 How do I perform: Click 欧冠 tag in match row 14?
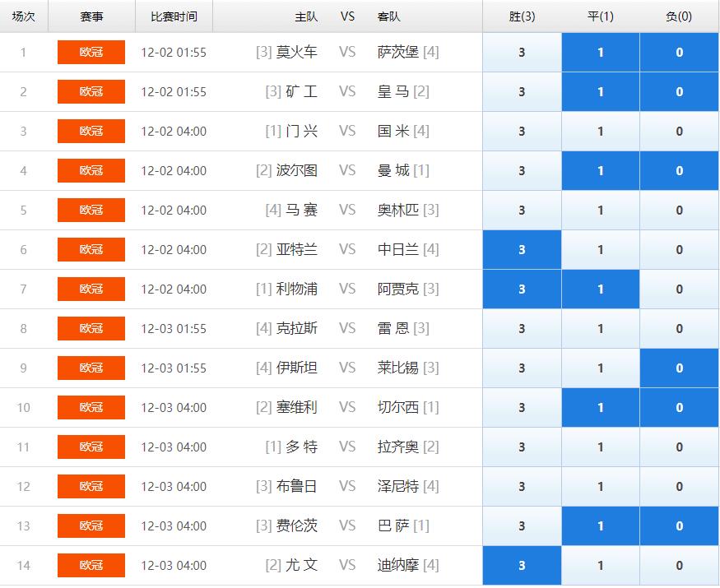coord(91,565)
